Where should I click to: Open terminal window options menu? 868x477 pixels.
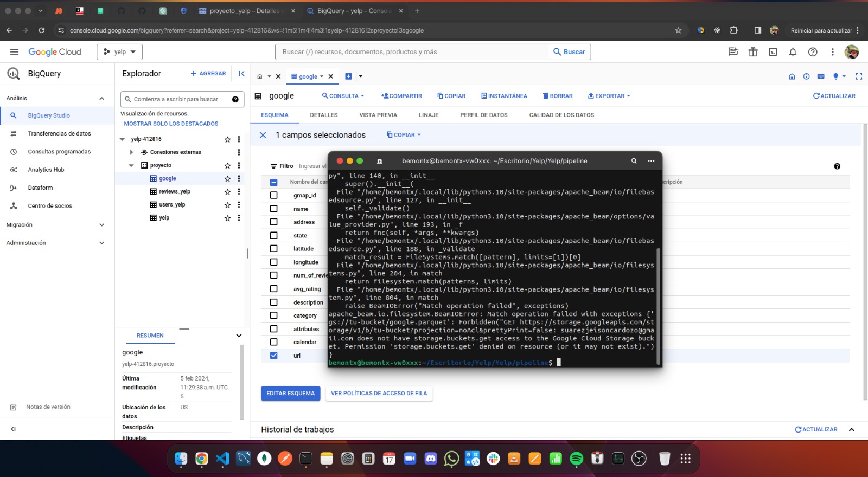[x=651, y=161]
